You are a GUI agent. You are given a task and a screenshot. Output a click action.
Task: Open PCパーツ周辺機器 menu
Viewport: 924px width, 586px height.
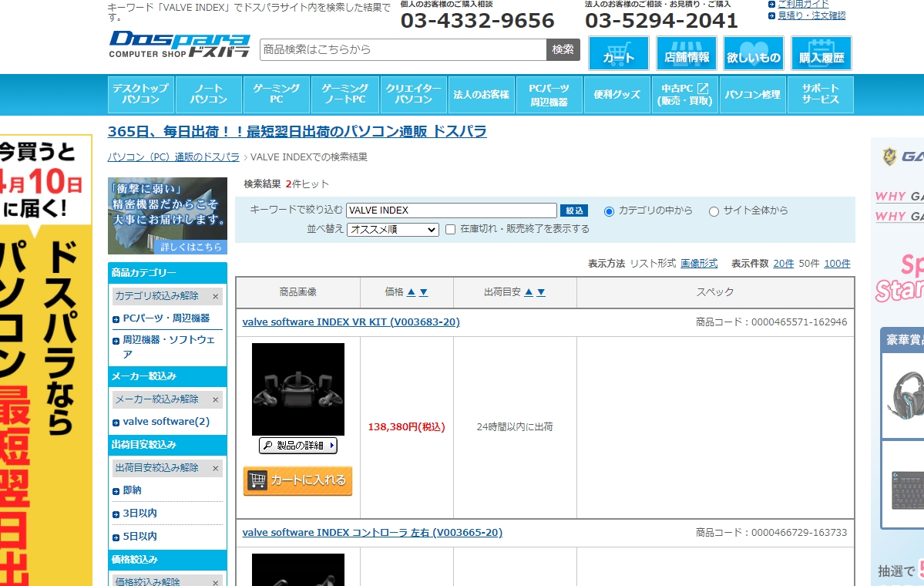click(x=549, y=94)
